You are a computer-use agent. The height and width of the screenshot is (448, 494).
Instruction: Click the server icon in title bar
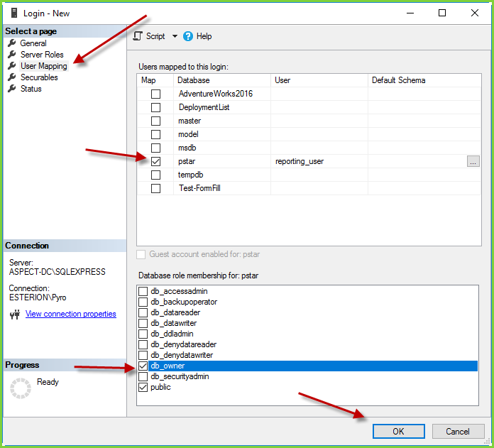coord(14,13)
